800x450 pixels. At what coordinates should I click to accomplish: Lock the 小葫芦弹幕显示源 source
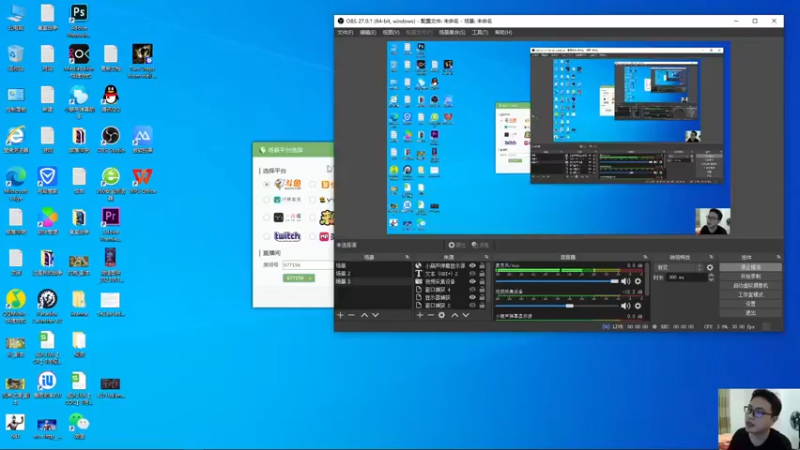[x=482, y=266]
